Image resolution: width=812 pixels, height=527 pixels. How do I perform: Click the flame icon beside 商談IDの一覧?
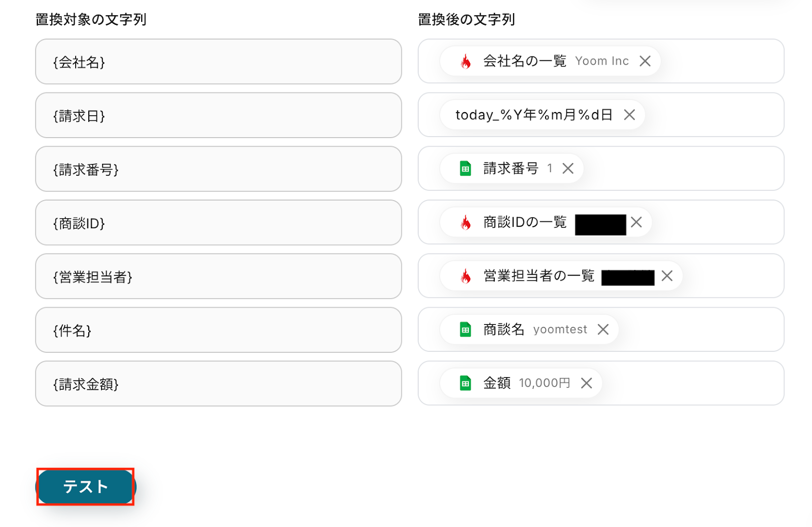[465, 222]
